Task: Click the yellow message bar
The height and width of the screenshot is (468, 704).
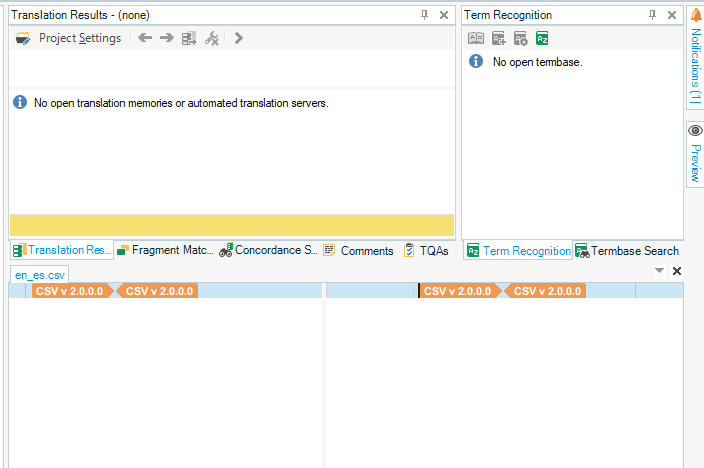Action: [232, 225]
